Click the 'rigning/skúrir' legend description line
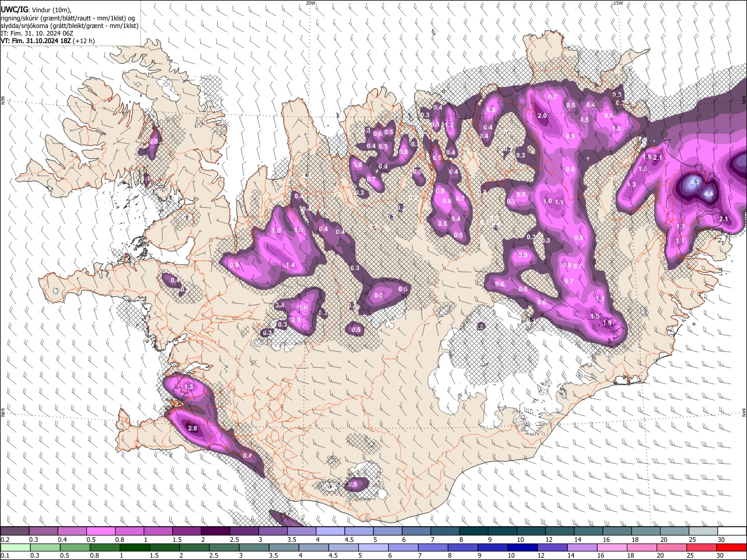 pyautogui.click(x=68, y=18)
